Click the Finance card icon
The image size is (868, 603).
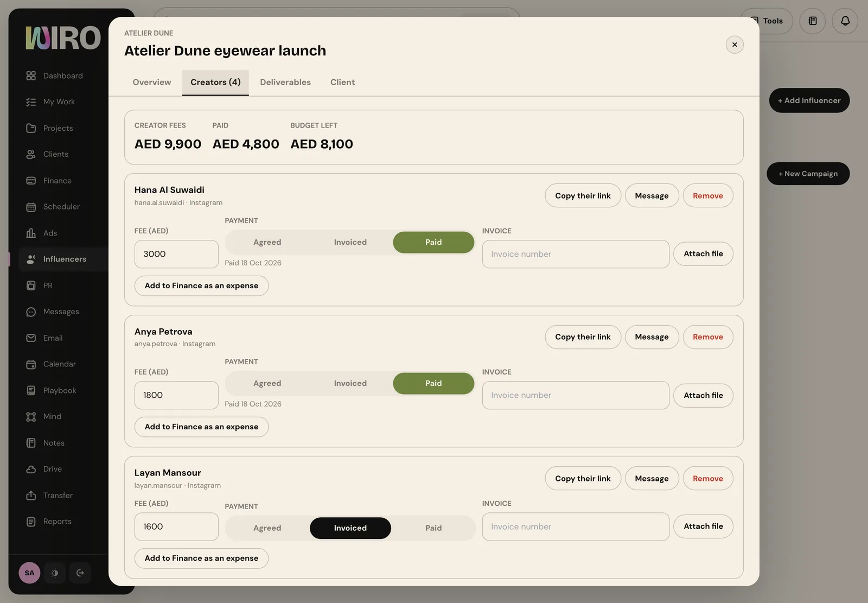point(31,181)
